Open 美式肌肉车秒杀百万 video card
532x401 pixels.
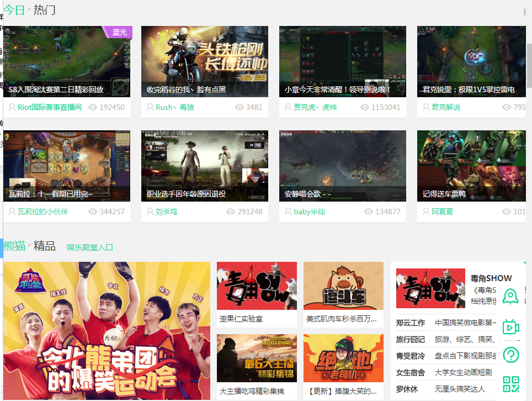[x=344, y=294]
